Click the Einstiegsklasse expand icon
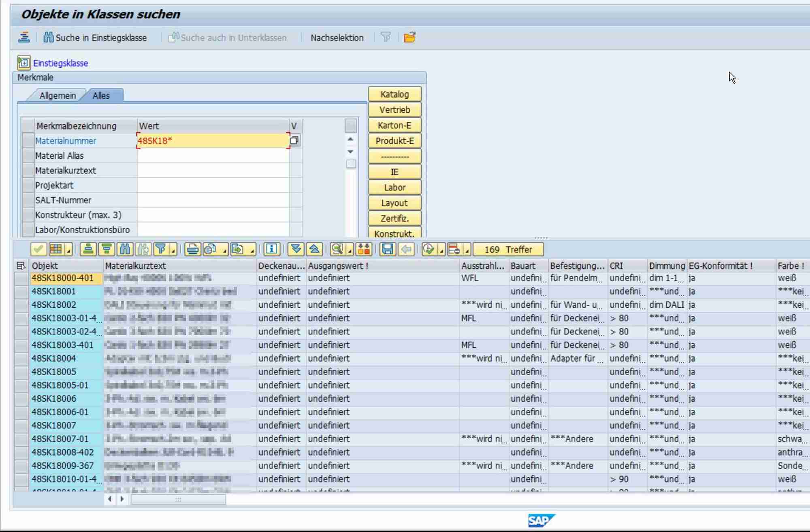The width and height of the screenshot is (810, 532). coord(23,63)
